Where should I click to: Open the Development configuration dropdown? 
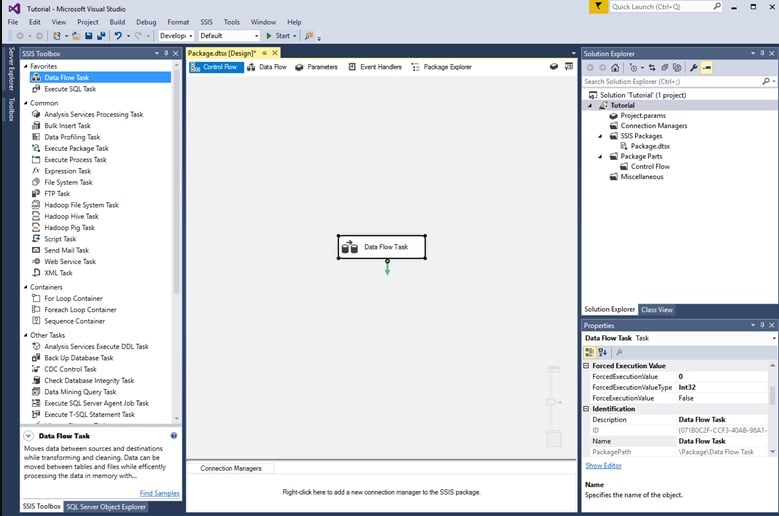point(176,36)
